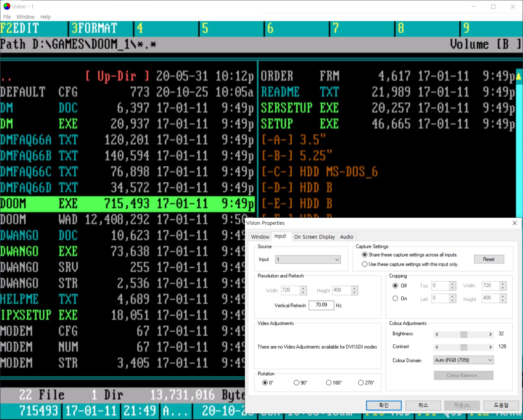This screenshot has width=523, height=420.
Task: Click the Path D:\GAMES\DOOM_1 text
Action: [x=78, y=44]
